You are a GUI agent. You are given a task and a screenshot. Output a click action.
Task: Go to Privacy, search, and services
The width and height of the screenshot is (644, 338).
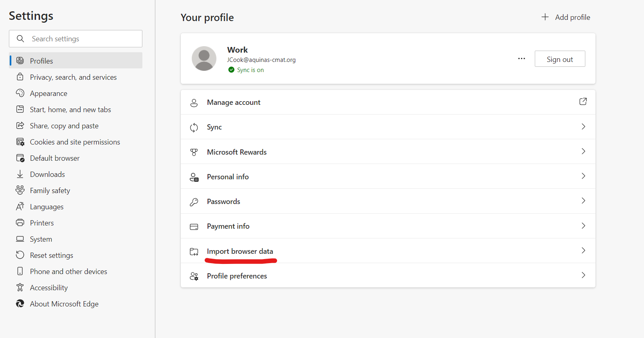pyautogui.click(x=76, y=77)
